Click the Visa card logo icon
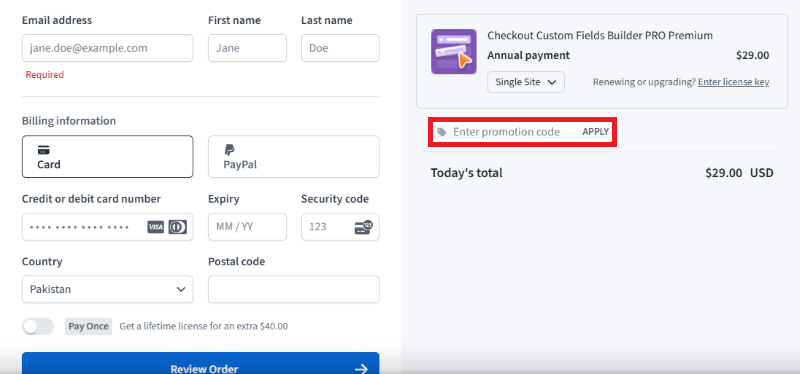Screen dimensions: 800x374 coord(156,227)
